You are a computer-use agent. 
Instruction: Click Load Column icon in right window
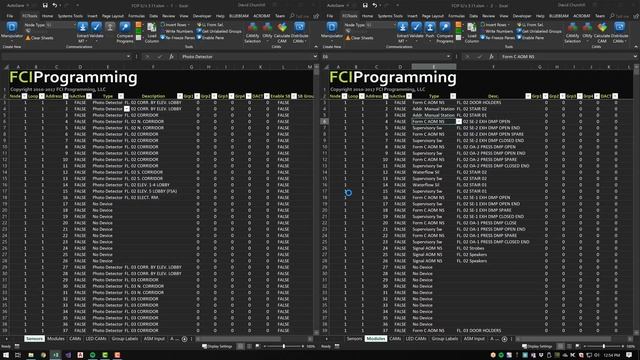tap(471, 27)
